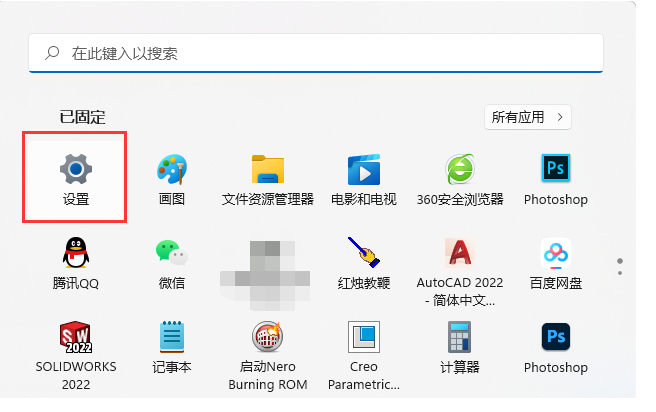Click the 所有应用 all apps button
The width and height of the screenshot is (656, 412).
point(528,117)
